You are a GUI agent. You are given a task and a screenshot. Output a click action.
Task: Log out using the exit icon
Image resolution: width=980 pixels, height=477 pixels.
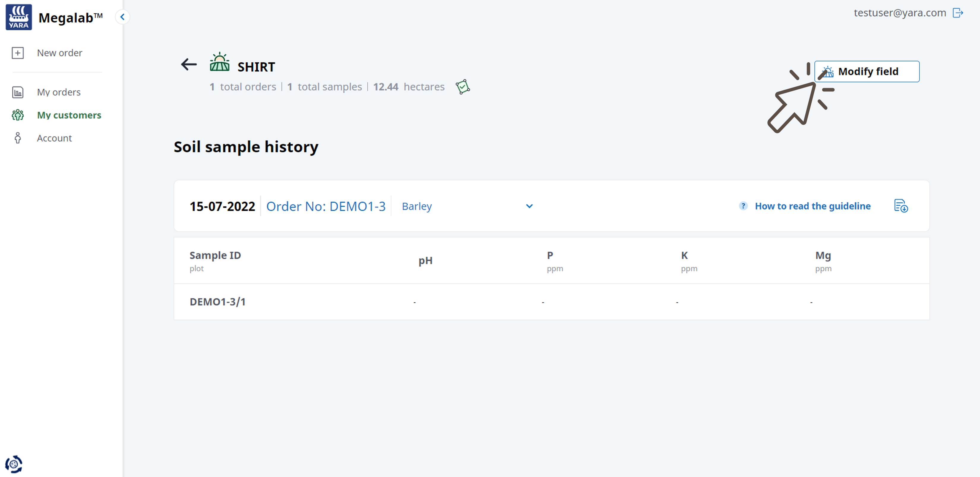click(957, 13)
